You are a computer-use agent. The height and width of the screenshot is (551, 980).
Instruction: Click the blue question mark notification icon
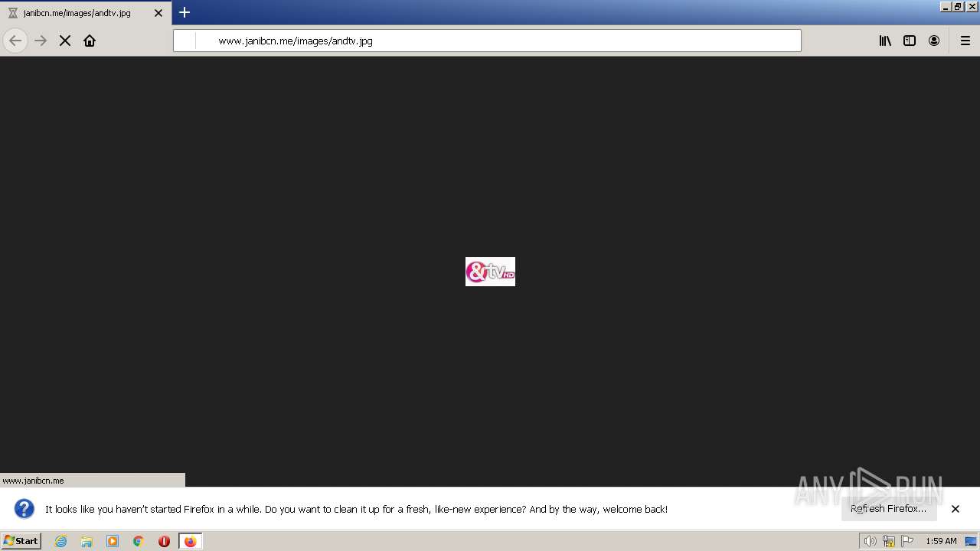pos(24,508)
